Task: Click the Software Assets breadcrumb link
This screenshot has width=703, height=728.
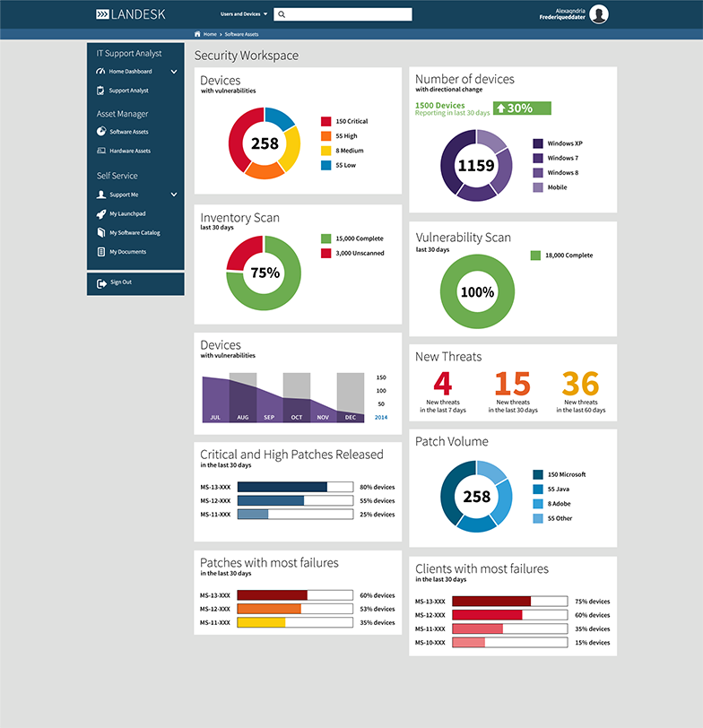Action: (x=242, y=34)
